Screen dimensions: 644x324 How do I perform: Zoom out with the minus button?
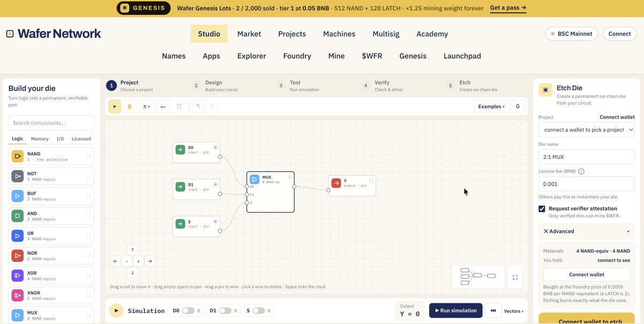click(x=127, y=261)
